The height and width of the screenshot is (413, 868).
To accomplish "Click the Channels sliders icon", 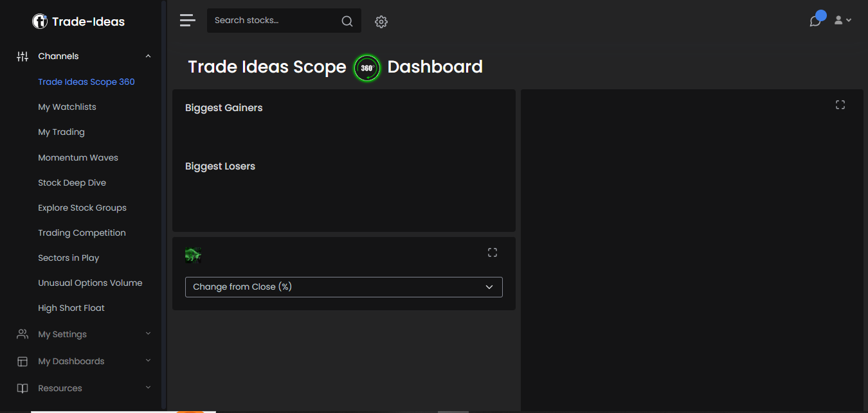I will coord(23,57).
